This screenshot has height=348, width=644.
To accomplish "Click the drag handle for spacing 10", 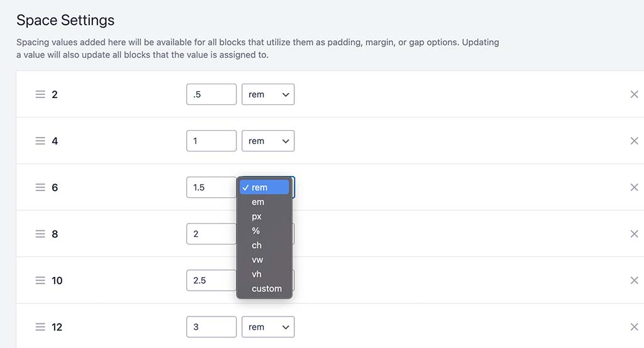I will [40, 280].
